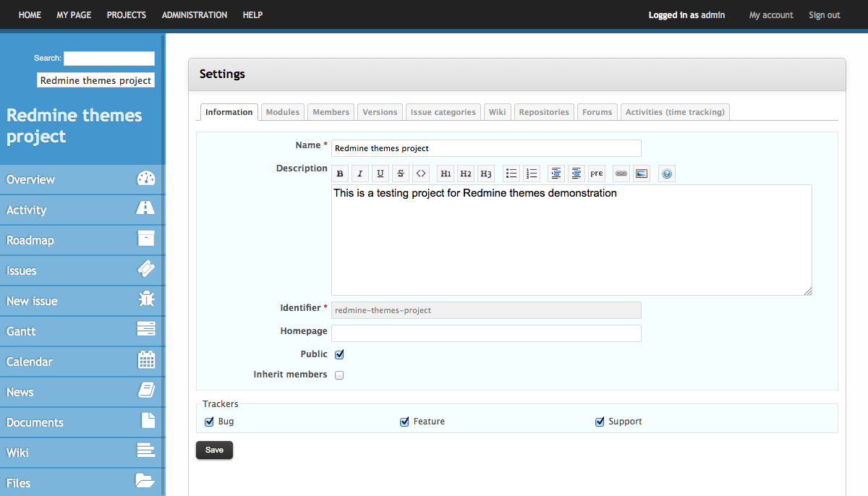The width and height of the screenshot is (868, 496).
Task: Switch to the Forums tab
Action: click(x=597, y=112)
